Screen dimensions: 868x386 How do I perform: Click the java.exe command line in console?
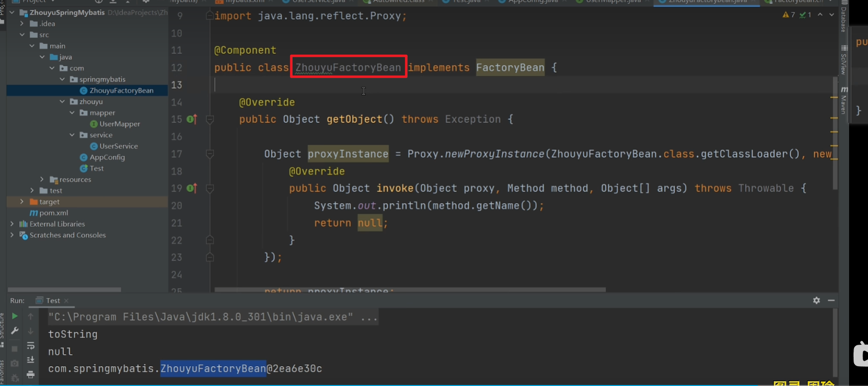[x=213, y=317]
